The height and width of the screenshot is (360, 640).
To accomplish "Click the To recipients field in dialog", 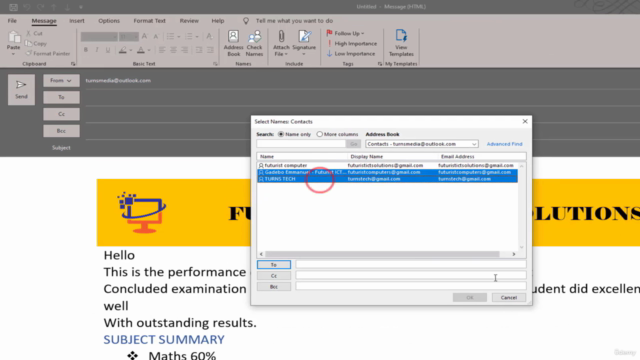I will click(x=411, y=264).
